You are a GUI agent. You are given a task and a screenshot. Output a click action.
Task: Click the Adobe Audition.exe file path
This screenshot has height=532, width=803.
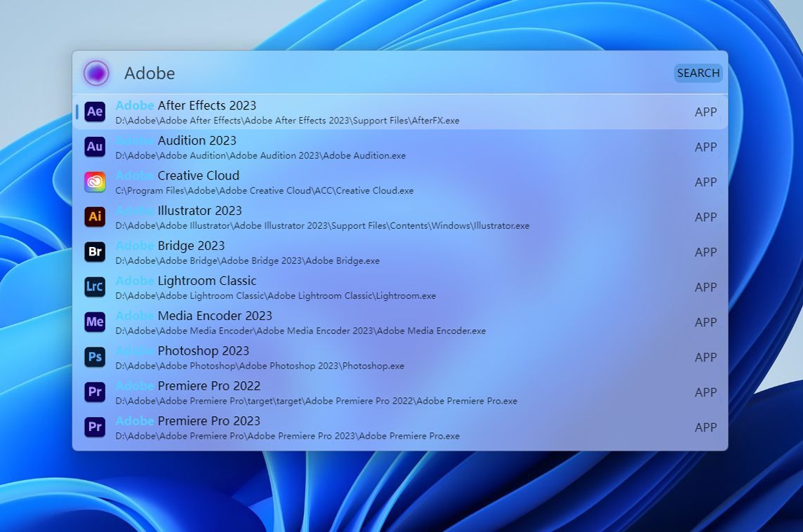[260, 156]
